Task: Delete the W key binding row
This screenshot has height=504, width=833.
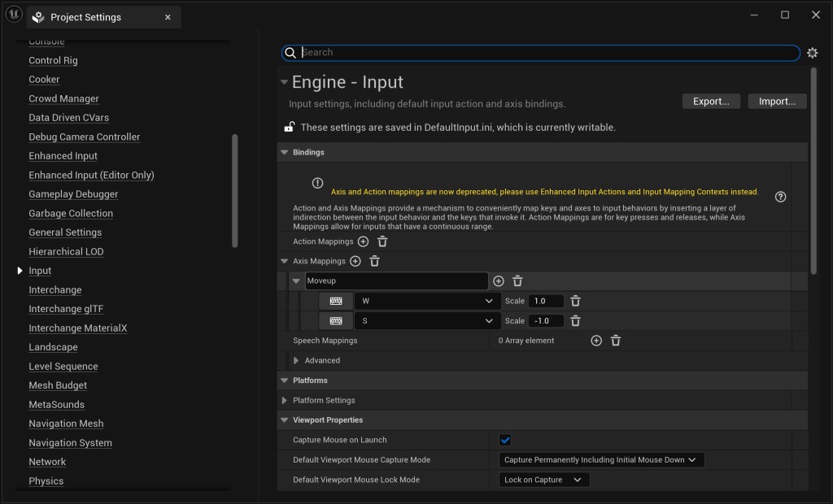Action: pos(575,301)
